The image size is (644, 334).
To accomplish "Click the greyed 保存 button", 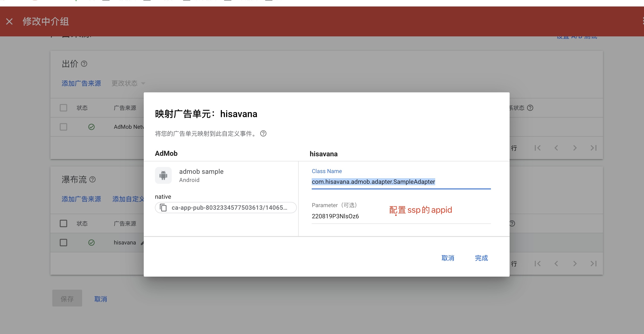I will 67,298.
